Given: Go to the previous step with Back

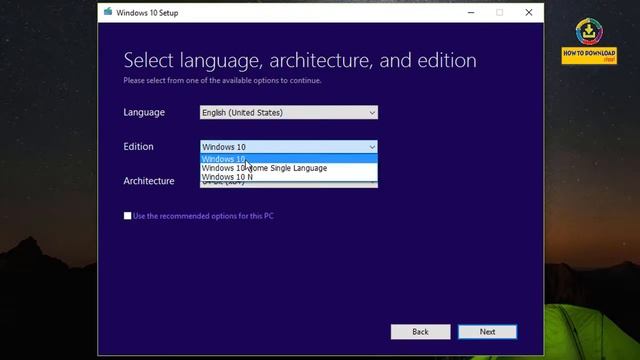Looking at the screenshot, I should pos(420,332).
